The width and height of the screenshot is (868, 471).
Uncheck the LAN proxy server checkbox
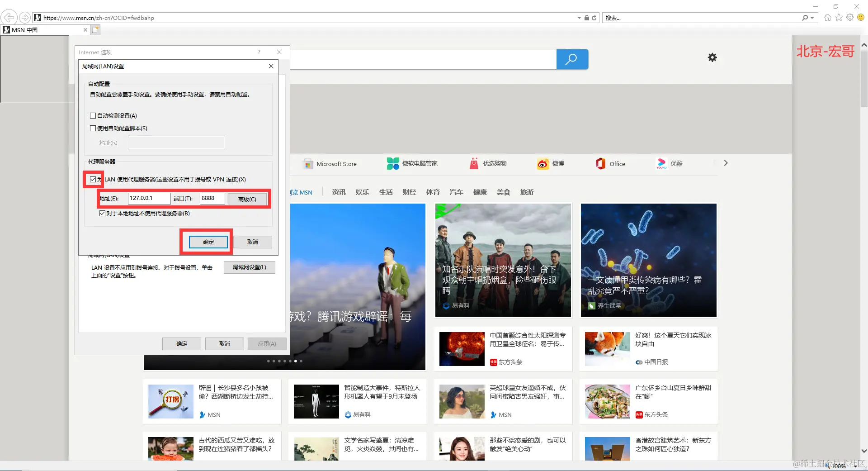coord(93,180)
